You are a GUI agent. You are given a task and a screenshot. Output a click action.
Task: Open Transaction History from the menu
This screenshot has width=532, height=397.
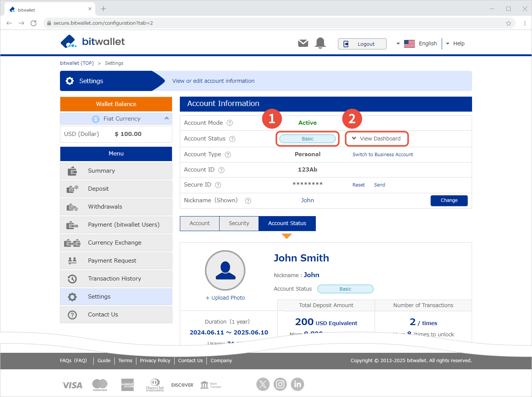[115, 279]
